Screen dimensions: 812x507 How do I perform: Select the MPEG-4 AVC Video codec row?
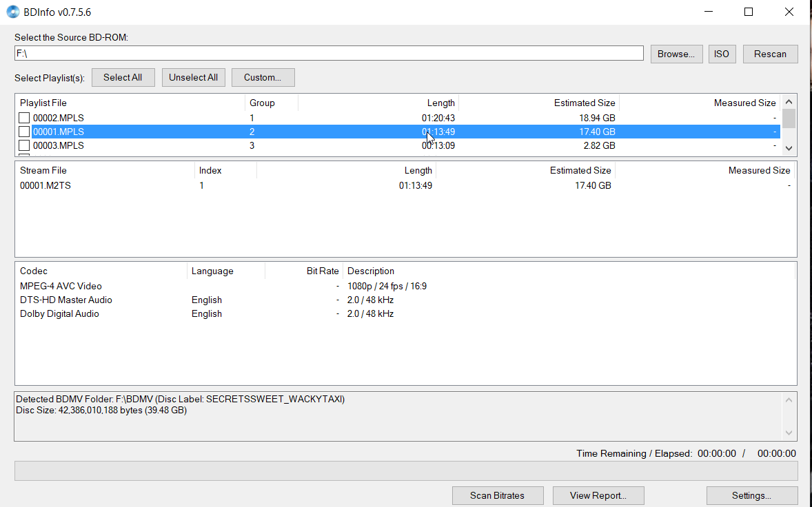click(405, 286)
